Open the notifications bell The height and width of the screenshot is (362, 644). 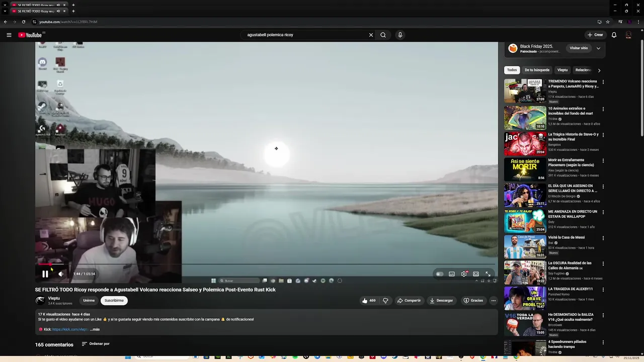point(614,35)
